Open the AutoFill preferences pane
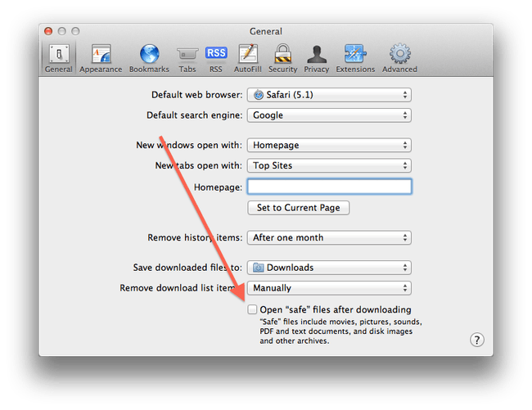The image size is (532, 410). pyautogui.click(x=248, y=58)
